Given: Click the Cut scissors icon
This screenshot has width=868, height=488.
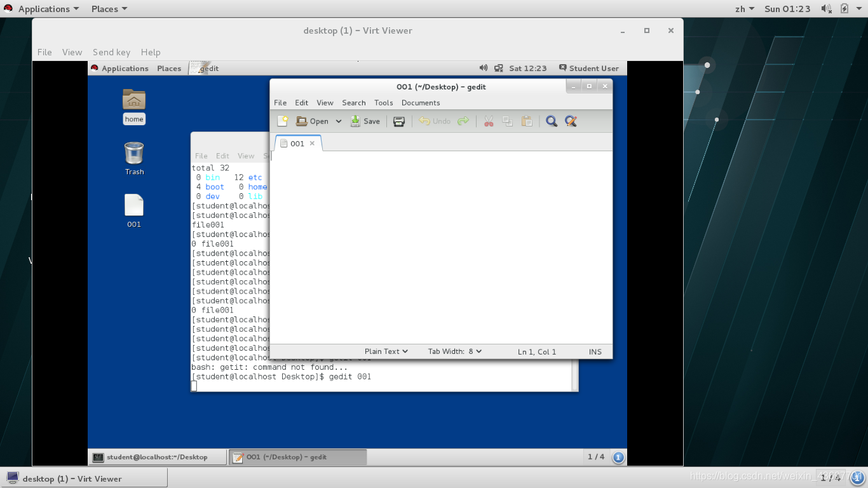Looking at the screenshot, I should 489,121.
